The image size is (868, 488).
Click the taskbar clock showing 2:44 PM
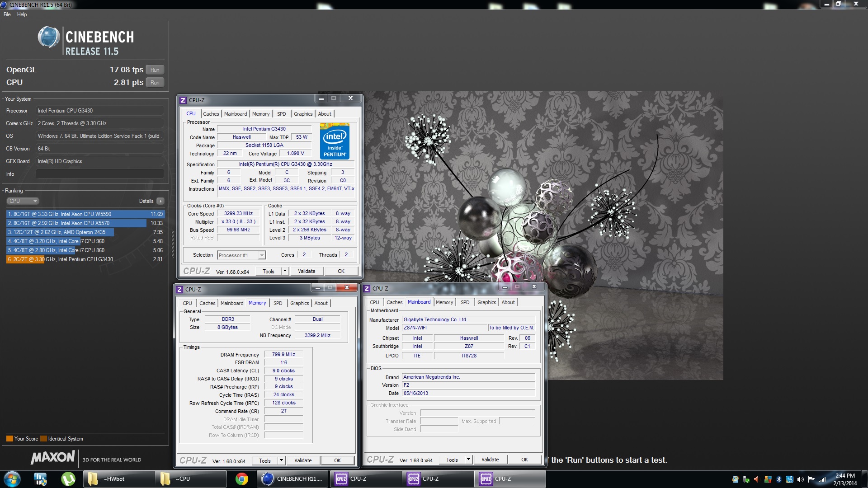click(845, 479)
